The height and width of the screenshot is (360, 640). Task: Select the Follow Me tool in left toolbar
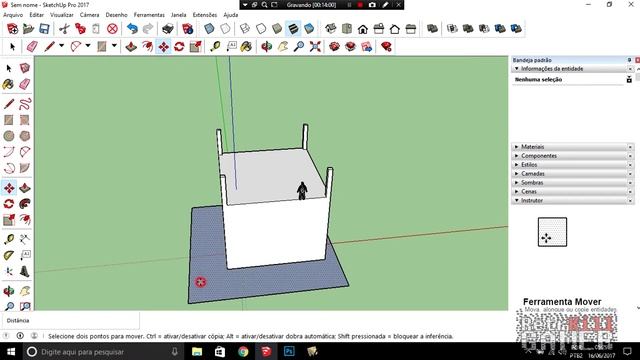tap(24, 204)
